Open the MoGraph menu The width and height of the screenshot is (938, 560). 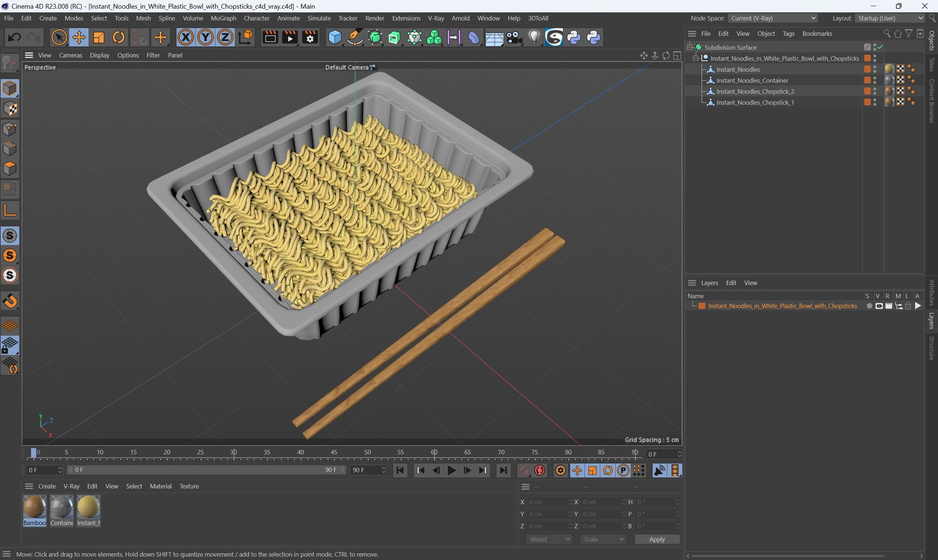[x=223, y=18]
